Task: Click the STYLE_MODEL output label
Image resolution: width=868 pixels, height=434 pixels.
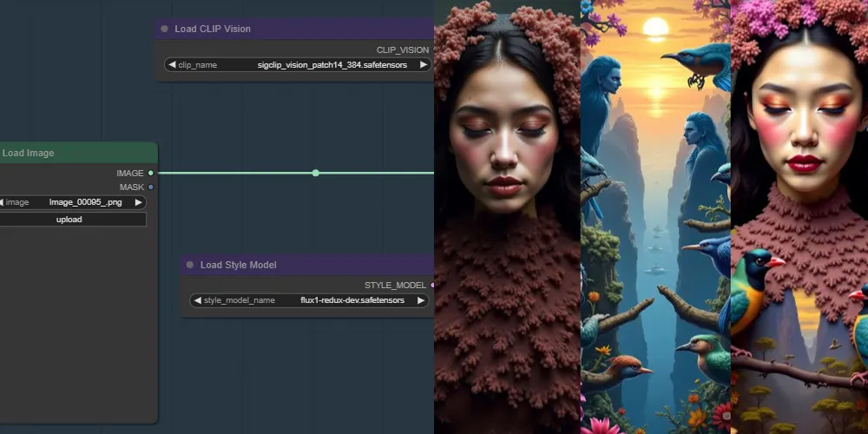Action: tap(395, 286)
